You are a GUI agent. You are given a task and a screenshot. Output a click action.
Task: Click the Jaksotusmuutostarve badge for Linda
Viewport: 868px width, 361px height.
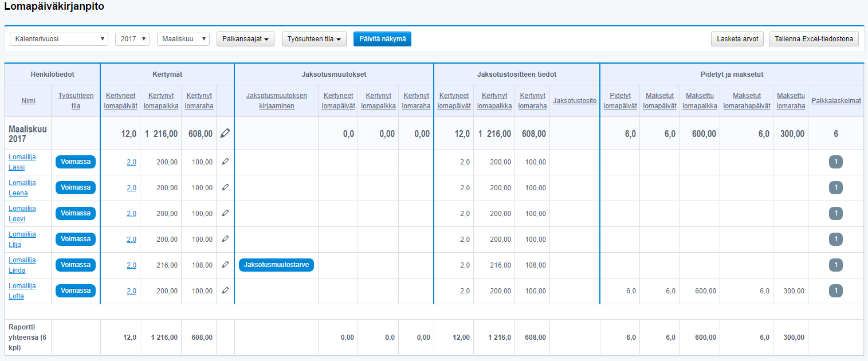tap(276, 265)
